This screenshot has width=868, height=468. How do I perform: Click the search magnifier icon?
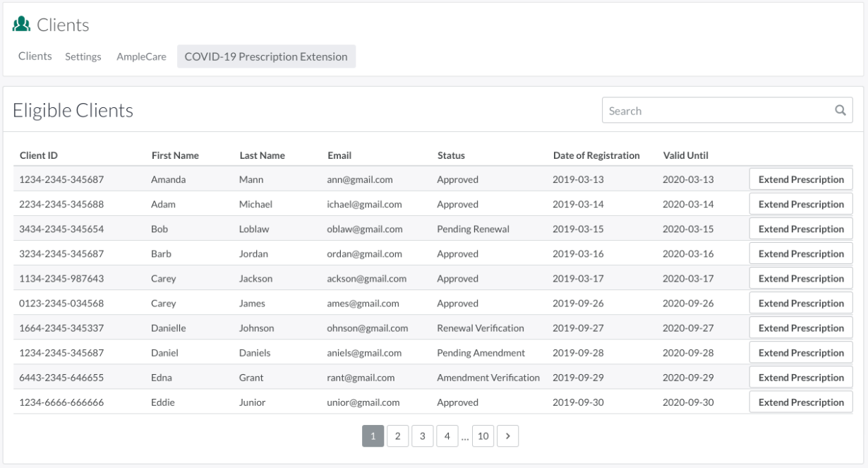[x=840, y=110]
